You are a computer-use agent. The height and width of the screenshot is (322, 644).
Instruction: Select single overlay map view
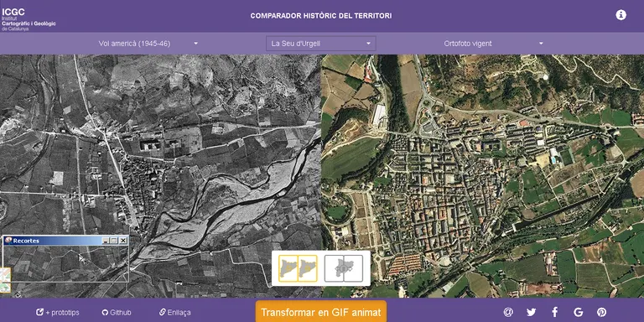tap(343, 268)
